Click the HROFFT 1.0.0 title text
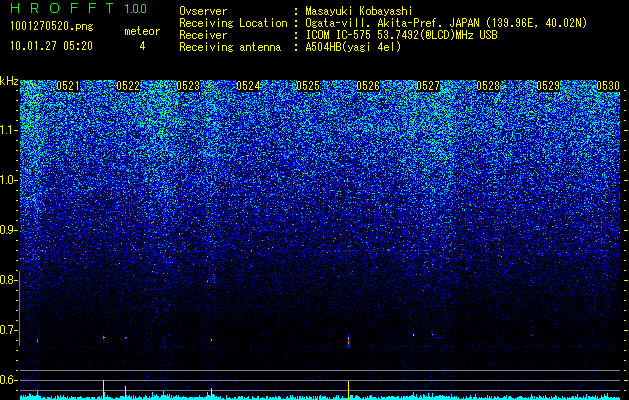This screenshot has width=629, height=400. click(x=78, y=8)
